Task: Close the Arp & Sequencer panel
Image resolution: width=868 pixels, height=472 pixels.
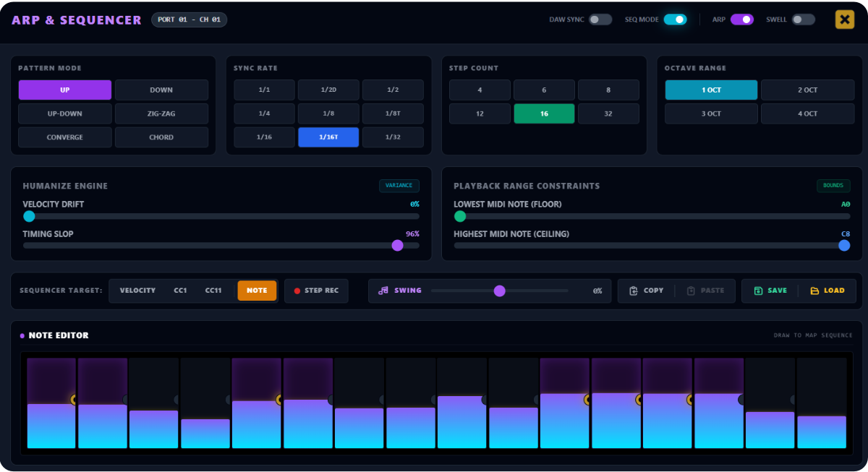Action: click(844, 20)
